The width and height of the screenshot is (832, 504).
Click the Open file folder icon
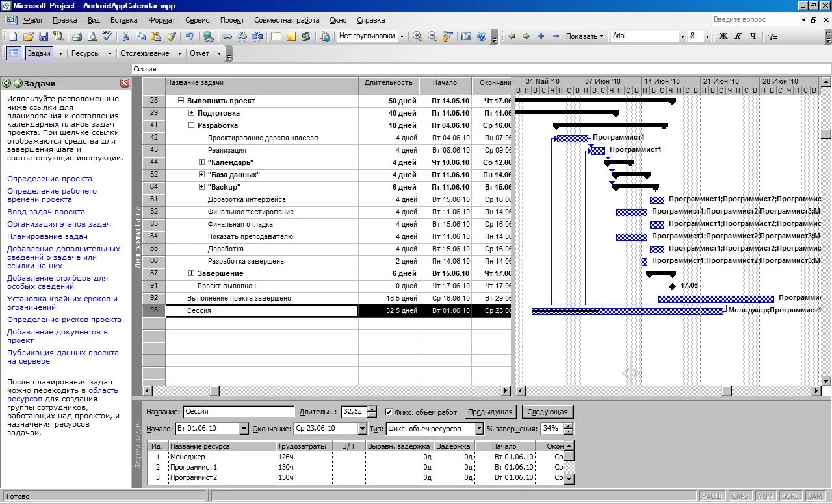[29, 36]
